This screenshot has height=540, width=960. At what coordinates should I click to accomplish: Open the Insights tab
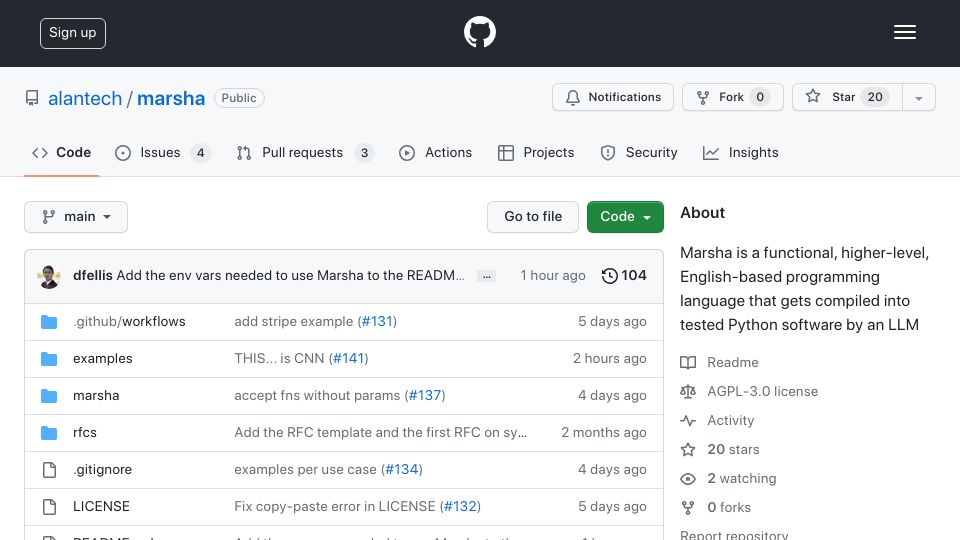coord(740,152)
